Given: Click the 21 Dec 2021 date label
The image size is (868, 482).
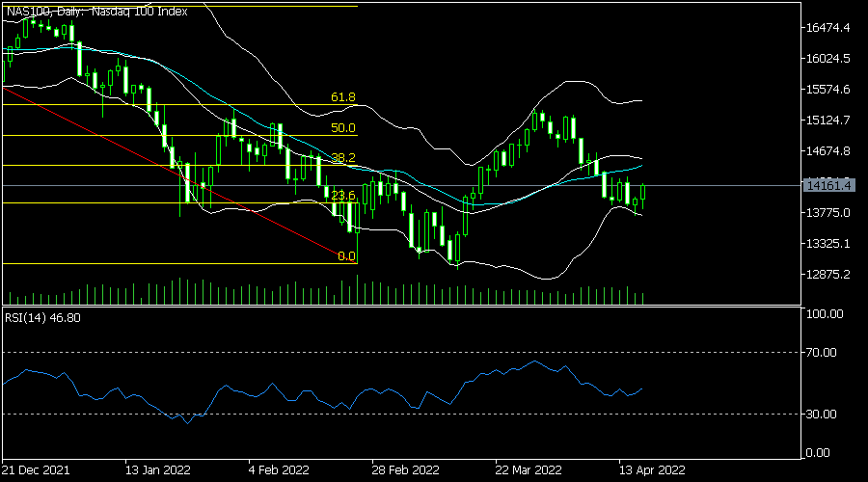Looking at the screenshot, I should point(36,470).
